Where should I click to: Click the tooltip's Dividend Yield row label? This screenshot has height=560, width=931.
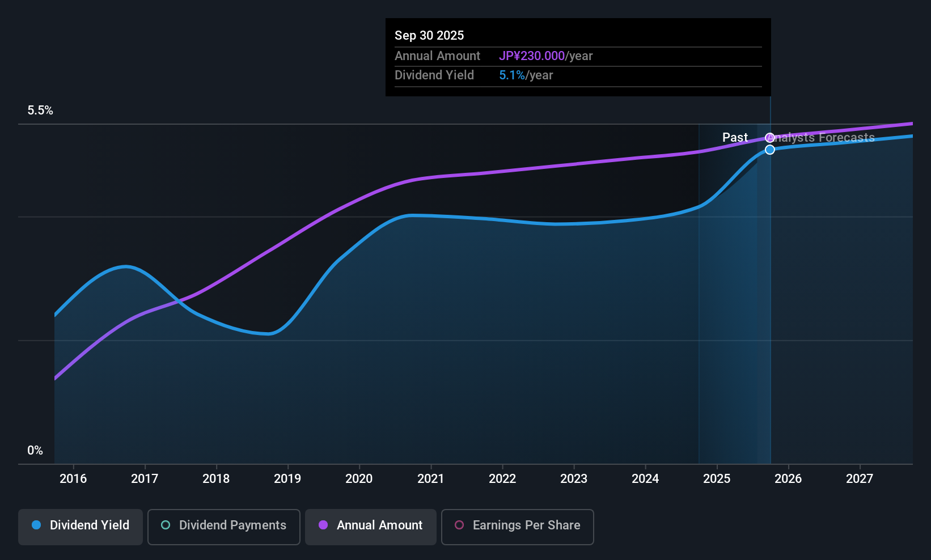pos(434,75)
